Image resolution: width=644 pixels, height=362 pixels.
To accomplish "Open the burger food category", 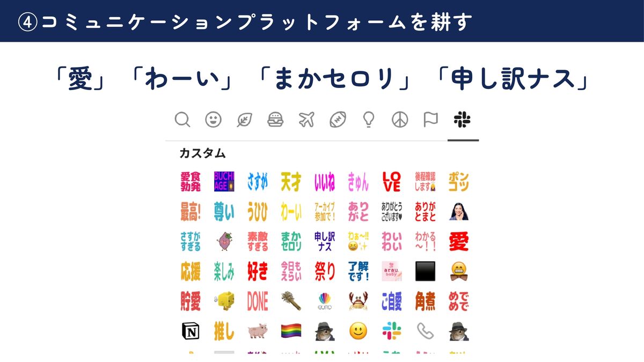I will 275,120.
